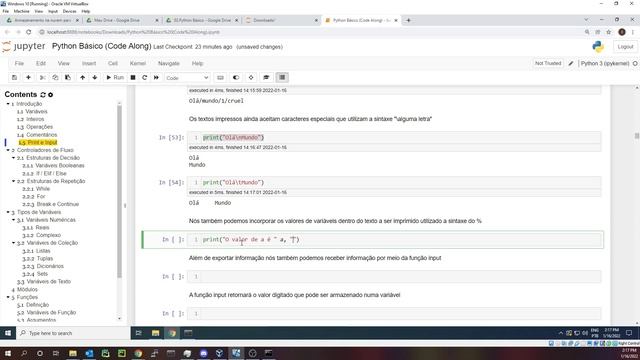
Task: Click the graduation cap icon in toolbar
Action: pos(266,78)
